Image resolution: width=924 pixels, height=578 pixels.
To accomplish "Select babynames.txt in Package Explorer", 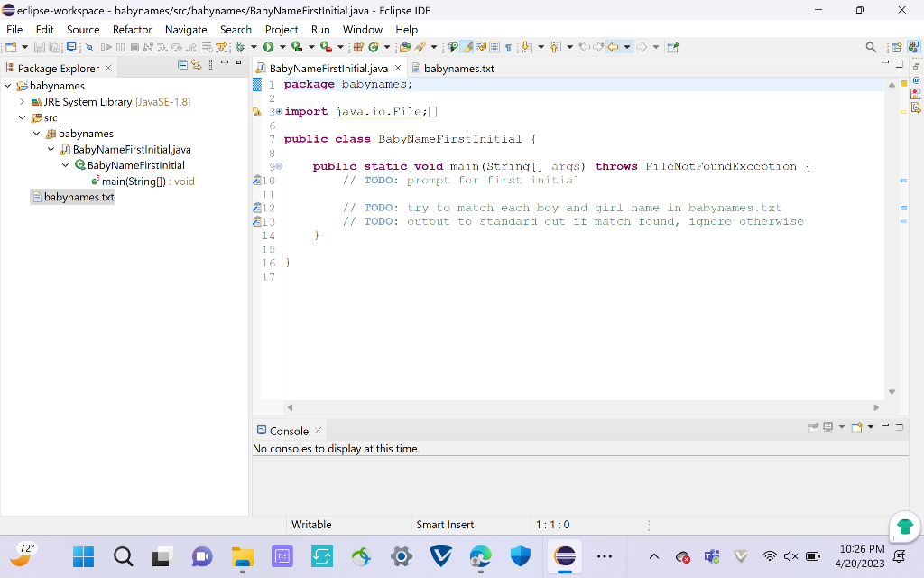I will click(79, 197).
